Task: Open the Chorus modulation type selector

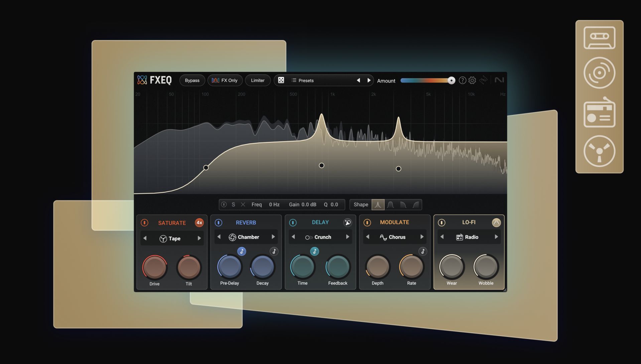Action: [395, 237]
